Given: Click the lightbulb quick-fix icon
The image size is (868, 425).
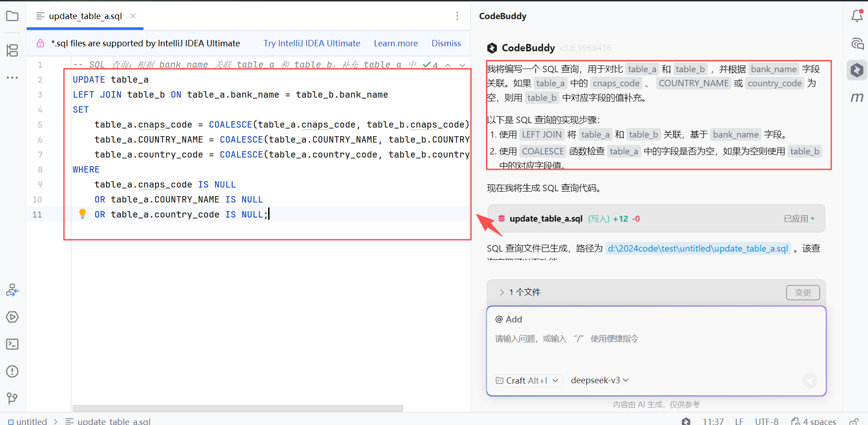Looking at the screenshot, I should point(83,213).
